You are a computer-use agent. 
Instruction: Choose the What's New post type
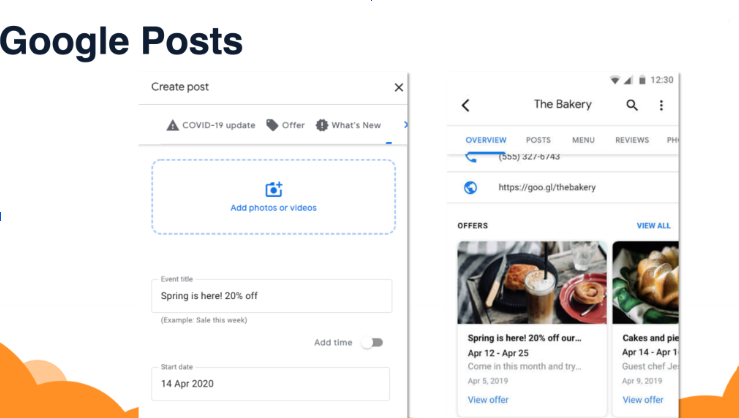(x=348, y=125)
